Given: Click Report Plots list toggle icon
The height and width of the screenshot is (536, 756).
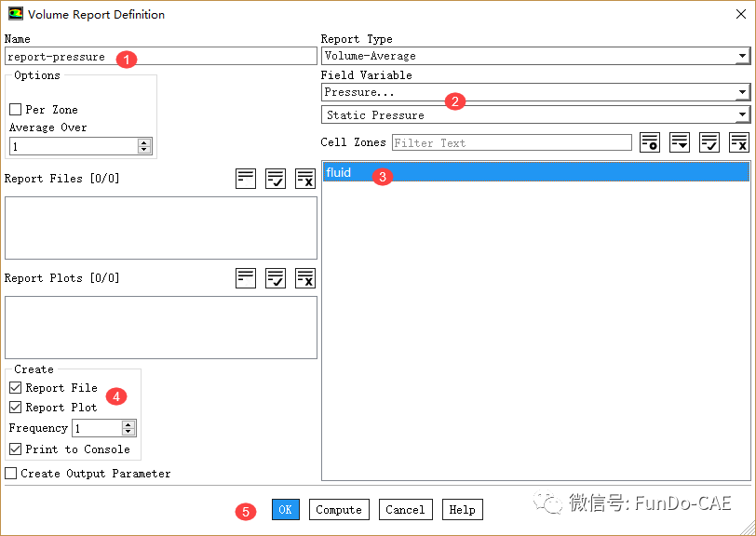Looking at the screenshot, I should 246,278.
